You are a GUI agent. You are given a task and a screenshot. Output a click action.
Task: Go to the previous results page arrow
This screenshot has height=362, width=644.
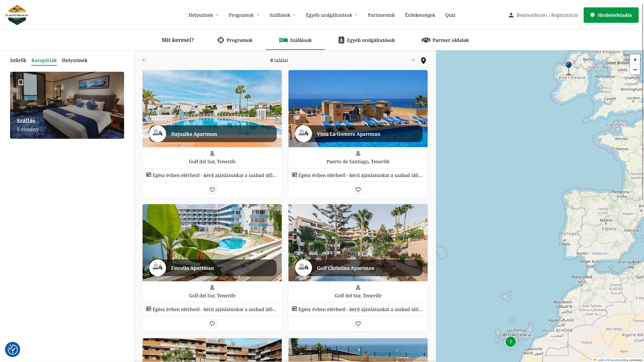coord(144,60)
